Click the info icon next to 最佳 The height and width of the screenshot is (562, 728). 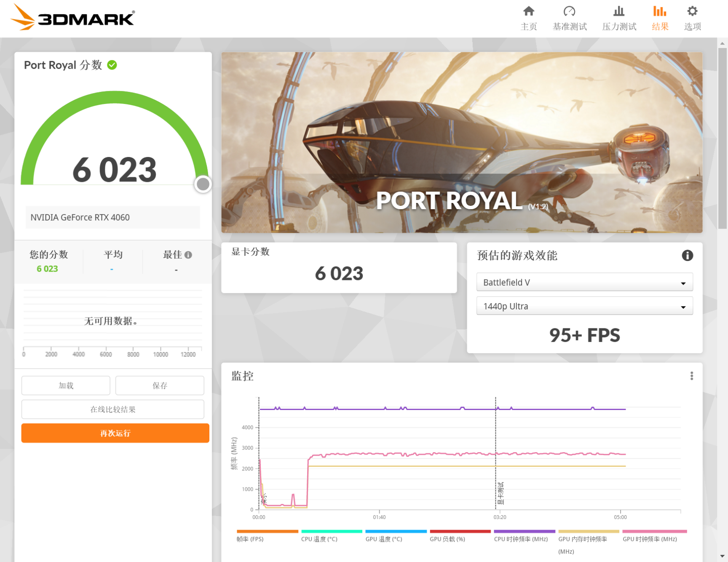[188, 255]
